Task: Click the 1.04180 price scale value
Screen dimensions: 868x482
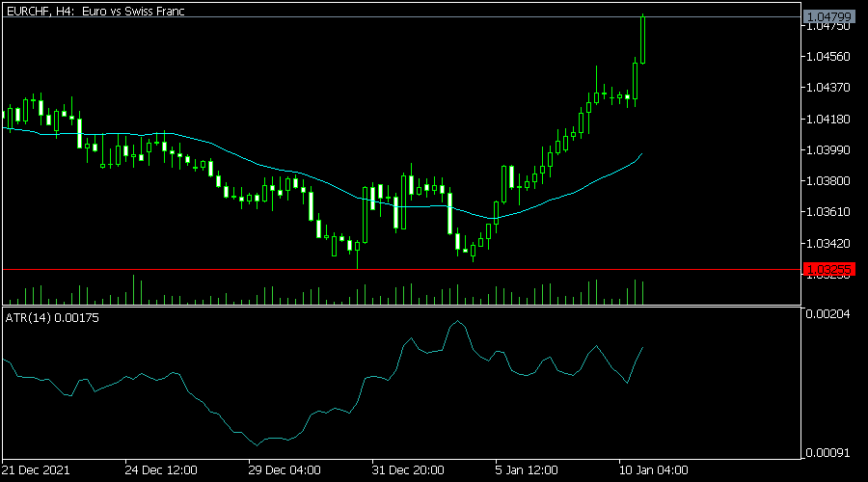Action: click(828, 119)
